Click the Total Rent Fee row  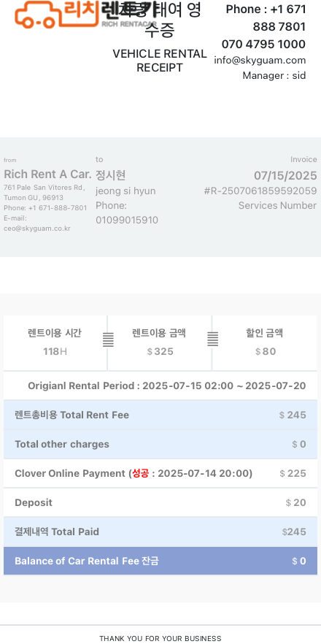pos(160,415)
